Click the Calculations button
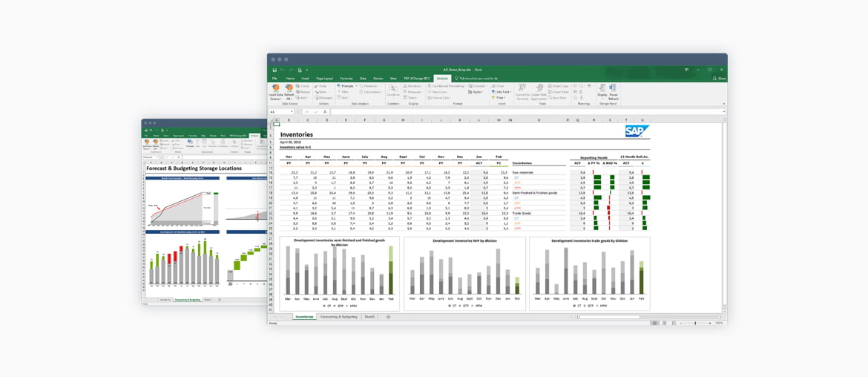Viewport: 868px width, 377px height. 370,92
